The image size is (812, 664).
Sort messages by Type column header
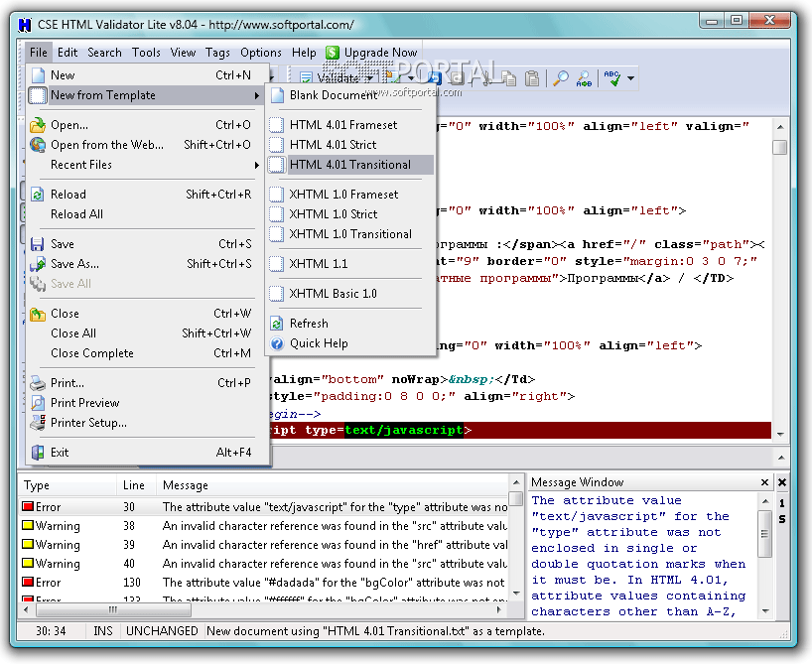click(x=68, y=485)
